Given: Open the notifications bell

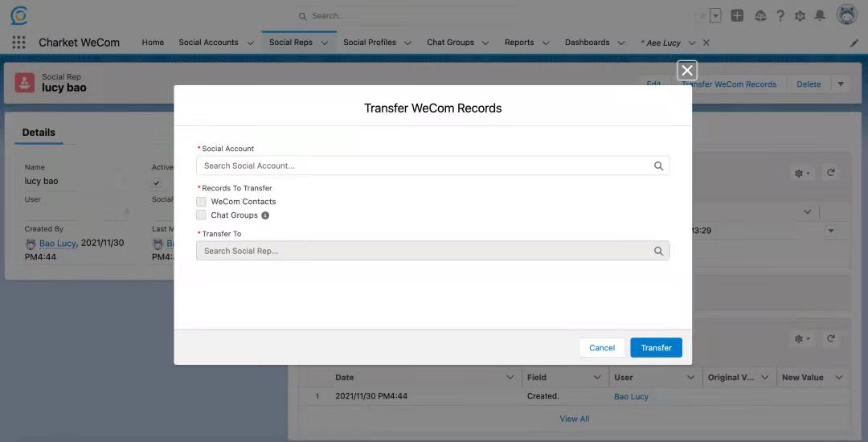Looking at the screenshot, I should click(820, 16).
